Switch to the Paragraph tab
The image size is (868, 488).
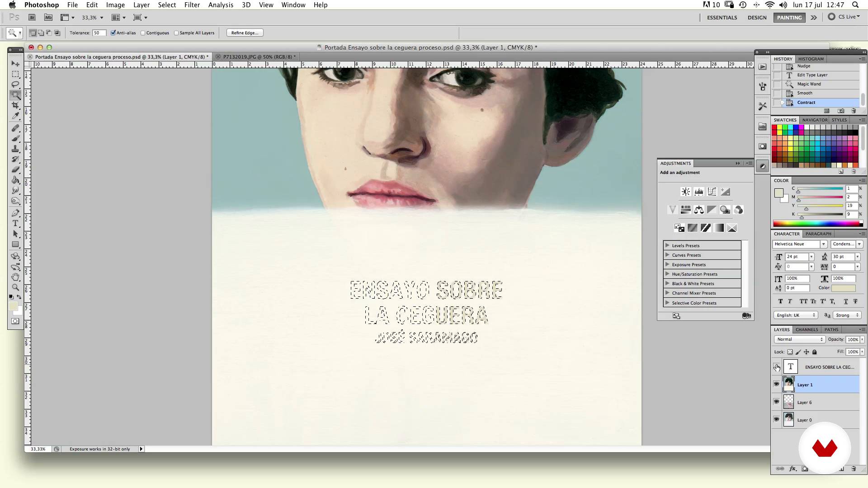pos(818,234)
